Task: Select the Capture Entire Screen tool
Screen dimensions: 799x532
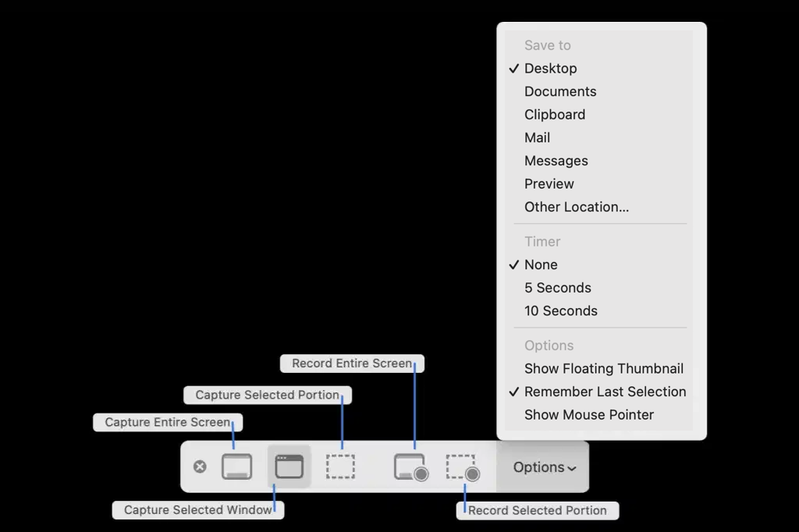Action: pos(237,466)
